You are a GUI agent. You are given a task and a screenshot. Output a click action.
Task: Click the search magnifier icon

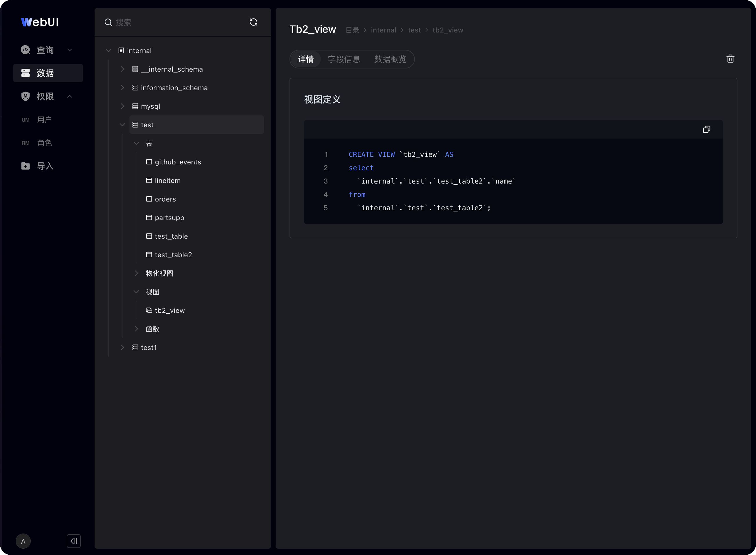click(108, 22)
